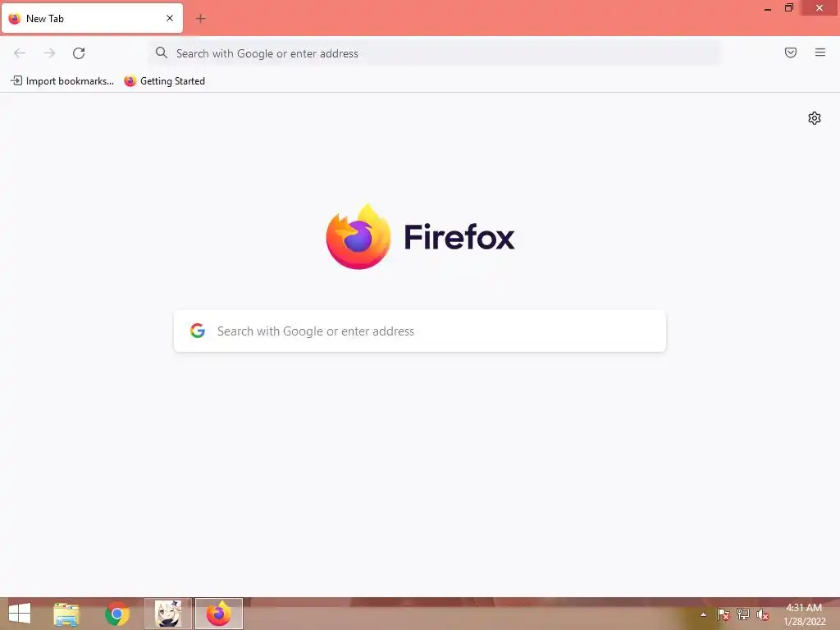
Task: Open the Firefox application menu
Action: coord(820,52)
